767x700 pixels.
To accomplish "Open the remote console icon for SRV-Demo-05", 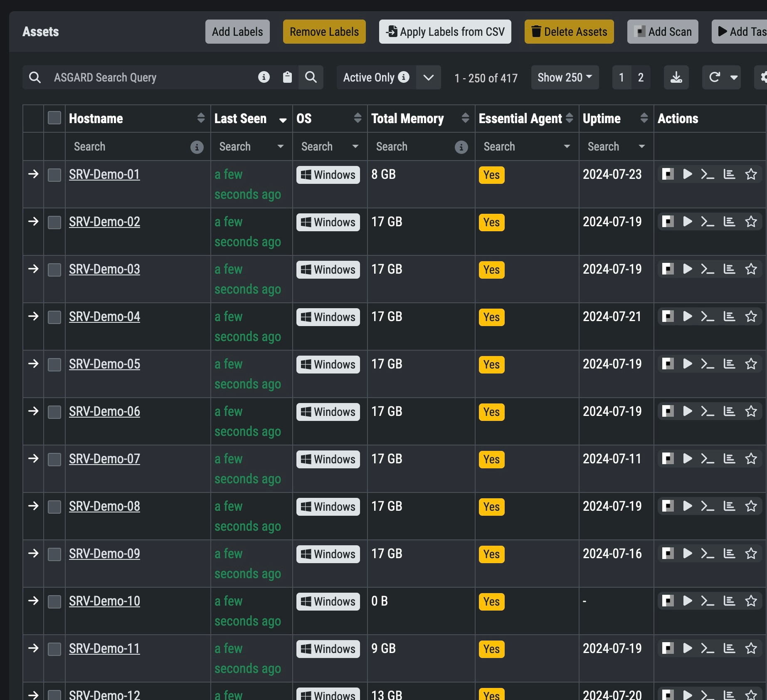I will [708, 364].
